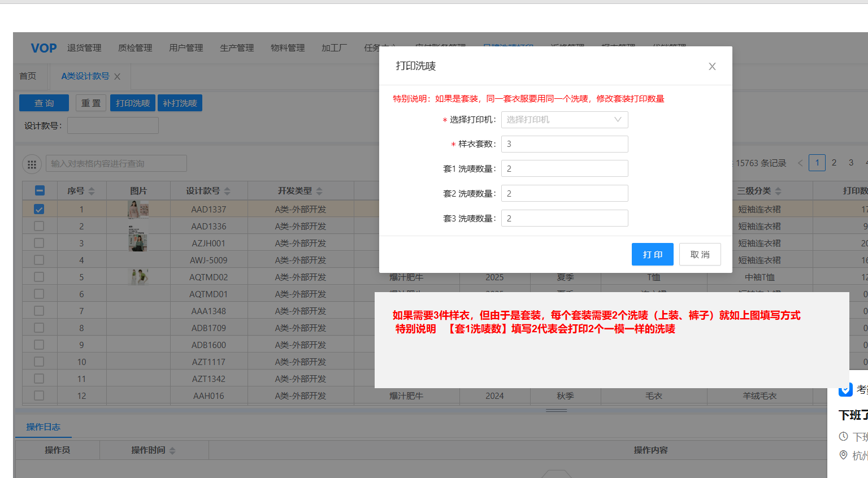Click the grid column settings icon

click(x=32, y=164)
